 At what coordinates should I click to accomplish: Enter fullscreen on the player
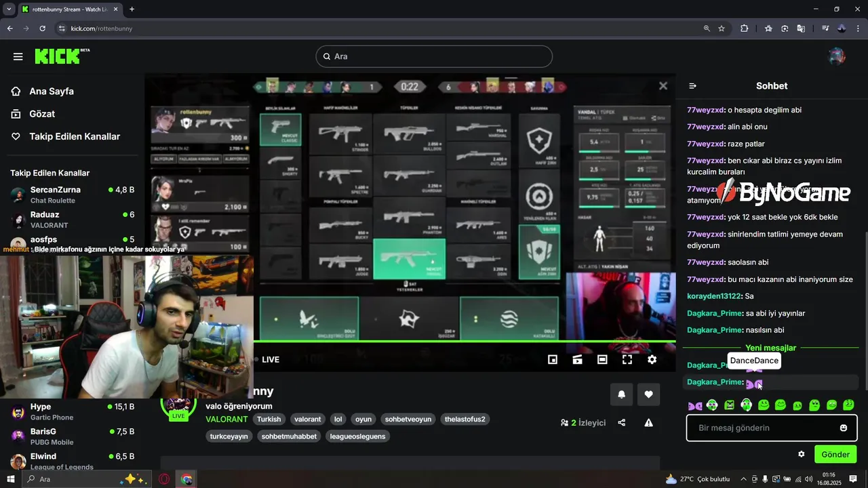[x=627, y=359]
